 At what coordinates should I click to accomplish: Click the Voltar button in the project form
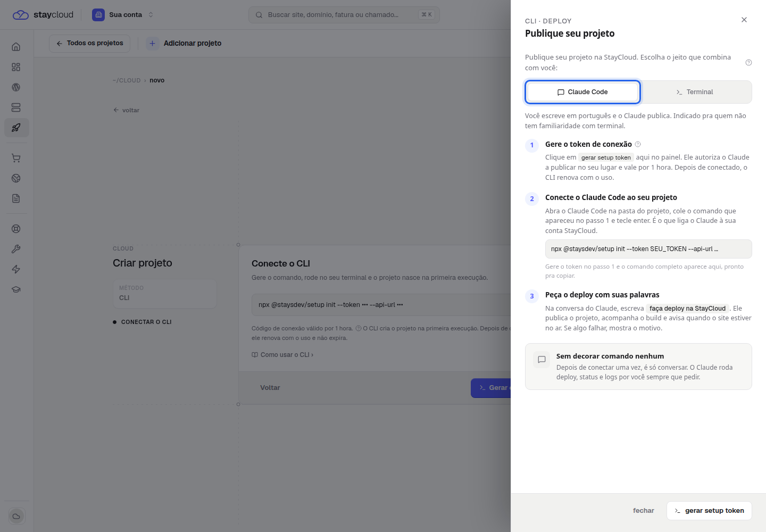point(270,388)
